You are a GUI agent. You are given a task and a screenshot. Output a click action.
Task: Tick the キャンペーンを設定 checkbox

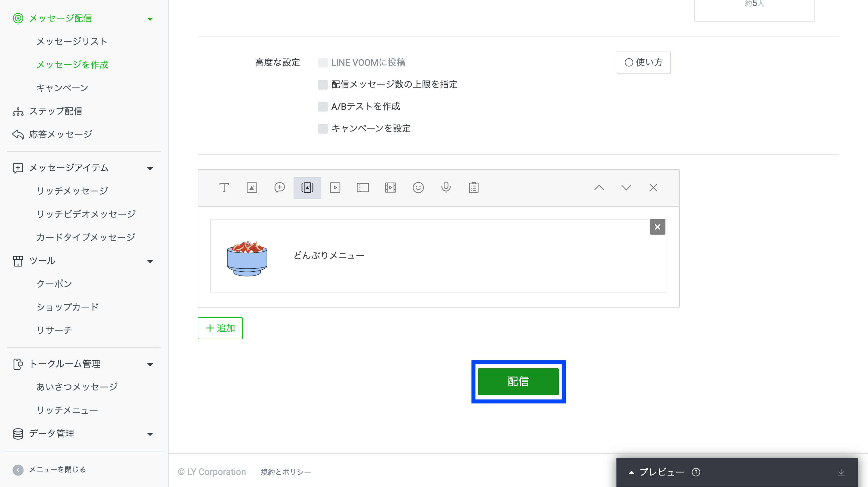click(323, 128)
